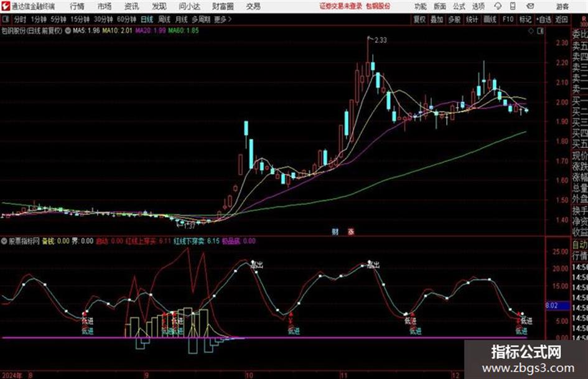588x379 pixels.
Task: Switch to the 30分钟 period tab
Action: pyautogui.click(x=103, y=19)
